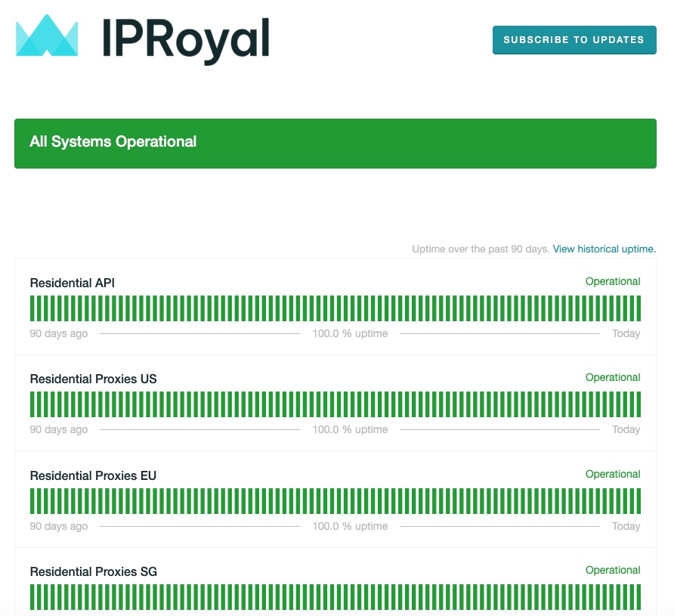Click Operational status for Residential Proxies EU

click(612, 474)
